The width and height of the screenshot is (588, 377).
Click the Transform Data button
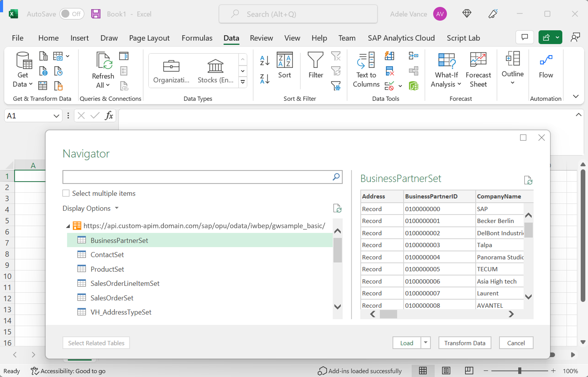click(x=464, y=343)
